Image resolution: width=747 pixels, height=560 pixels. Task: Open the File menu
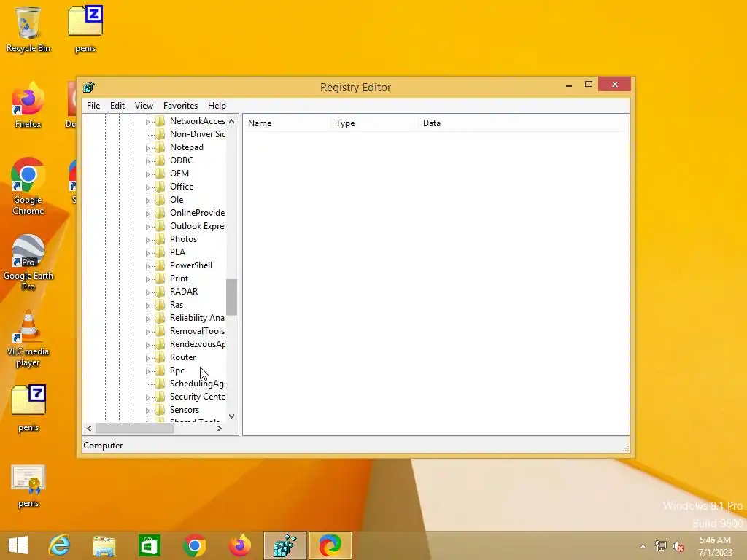tap(93, 106)
